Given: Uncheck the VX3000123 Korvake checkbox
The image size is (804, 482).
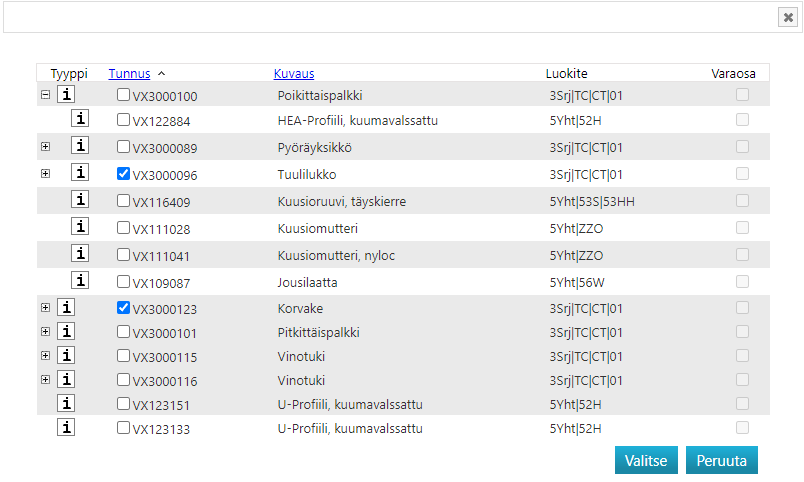Looking at the screenshot, I should (123, 308).
